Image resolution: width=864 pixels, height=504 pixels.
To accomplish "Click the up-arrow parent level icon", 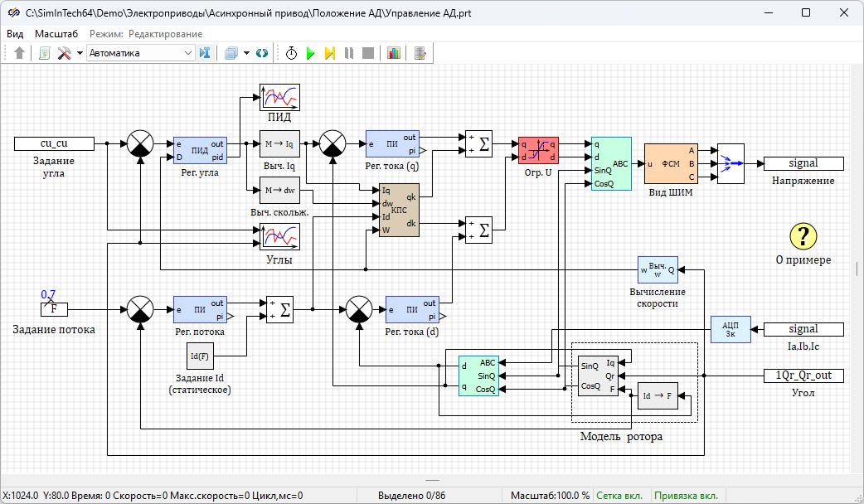I will pos(20,53).
